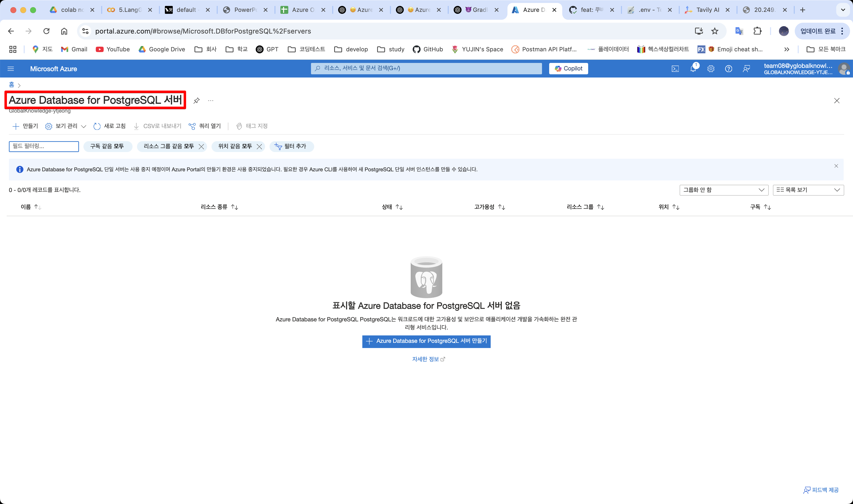Viewport: 853px width, 504px height.
Task: Click install app icon in address bar
Action: point(698,31)
